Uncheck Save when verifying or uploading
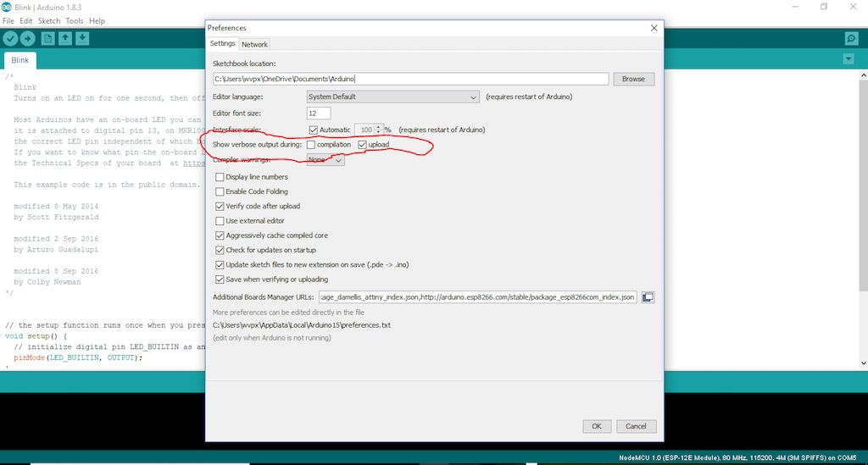 [220, 280]
